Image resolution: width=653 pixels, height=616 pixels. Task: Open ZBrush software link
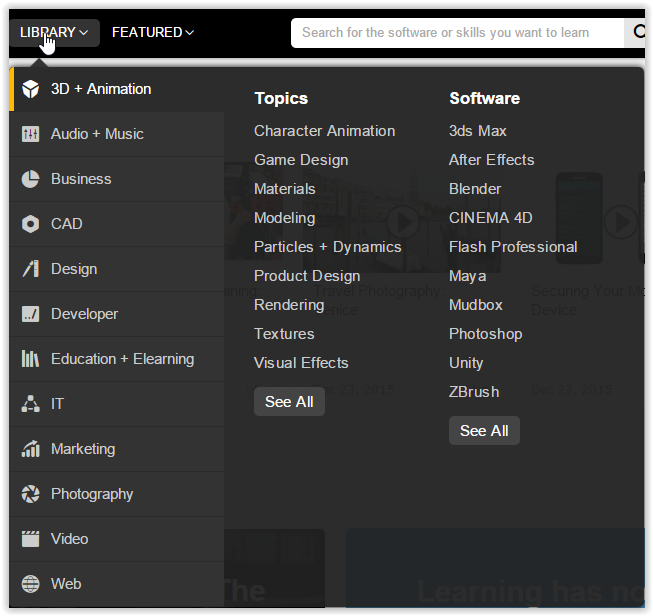coord(474,392)
